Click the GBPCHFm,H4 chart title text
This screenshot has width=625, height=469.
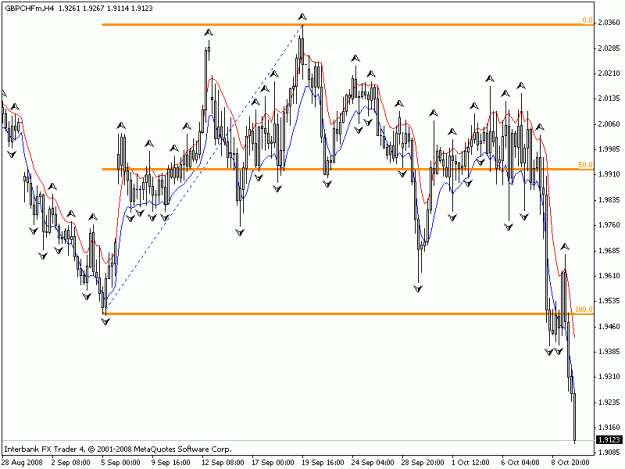click(x=29, y=8)
